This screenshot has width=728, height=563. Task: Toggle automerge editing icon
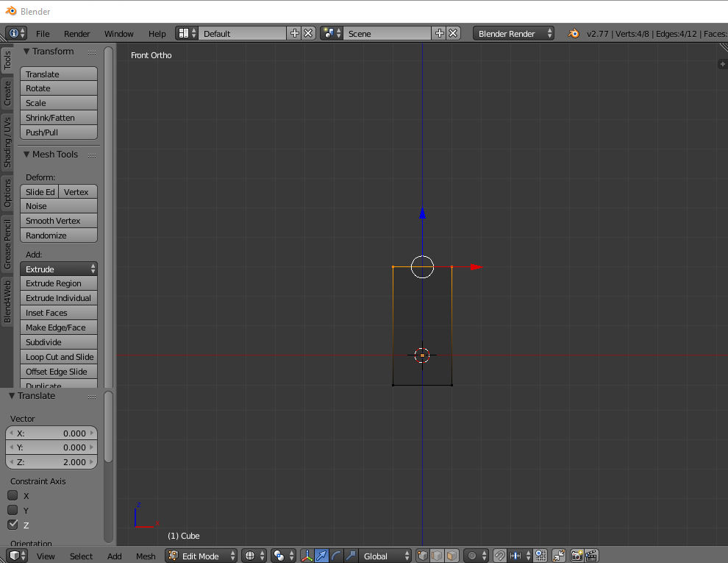[559, 556]
